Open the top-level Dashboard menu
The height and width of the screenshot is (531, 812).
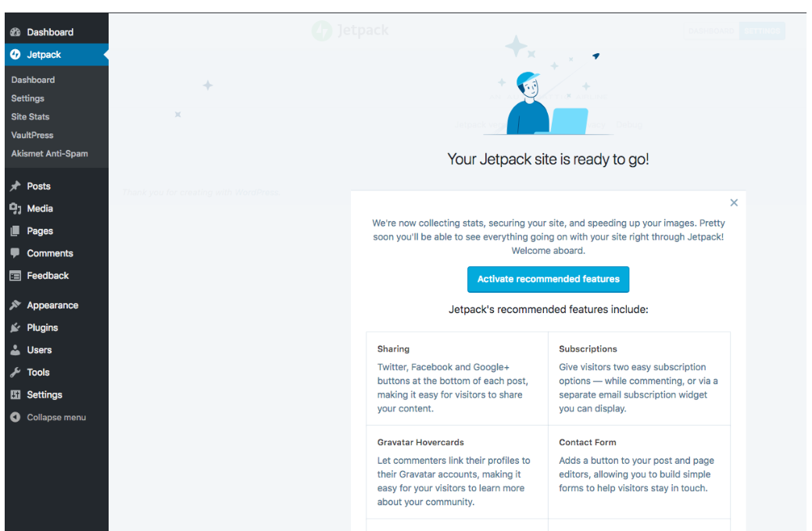point(50,32)
